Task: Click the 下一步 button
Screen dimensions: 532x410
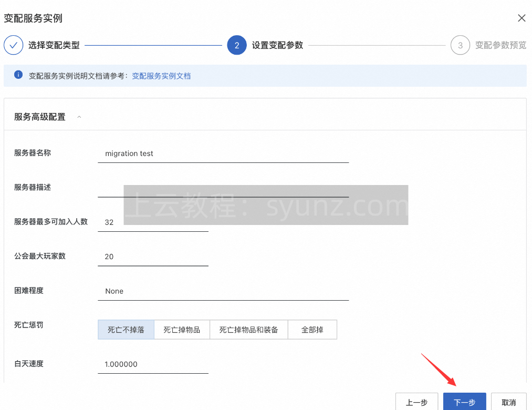Action: 464,402
